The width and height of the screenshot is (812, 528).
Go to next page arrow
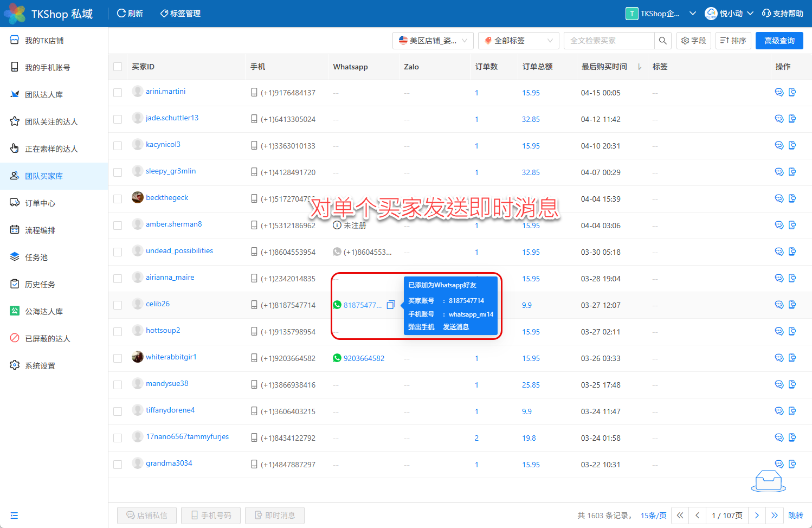pyautogui.click(x=757, y=516)
